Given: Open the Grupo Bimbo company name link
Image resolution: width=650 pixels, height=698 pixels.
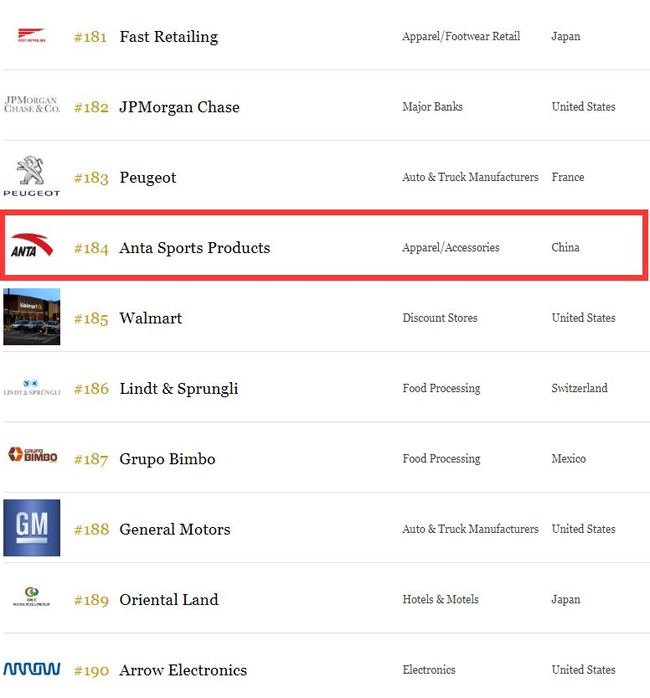Looking at the screenshot, I should (x=167, y=459).
